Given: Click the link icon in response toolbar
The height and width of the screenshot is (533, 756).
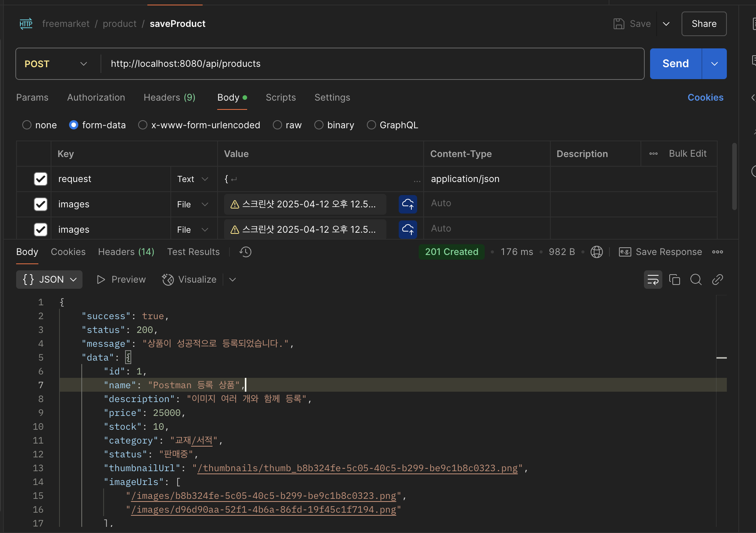Looking at the screenshot, I should (x=717, y=280).
